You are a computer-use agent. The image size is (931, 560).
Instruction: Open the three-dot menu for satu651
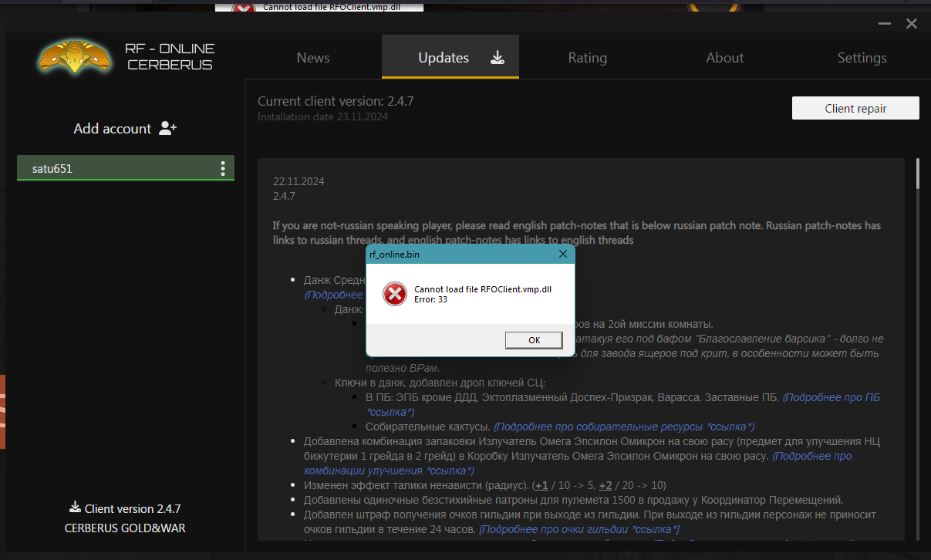(223, 168)
